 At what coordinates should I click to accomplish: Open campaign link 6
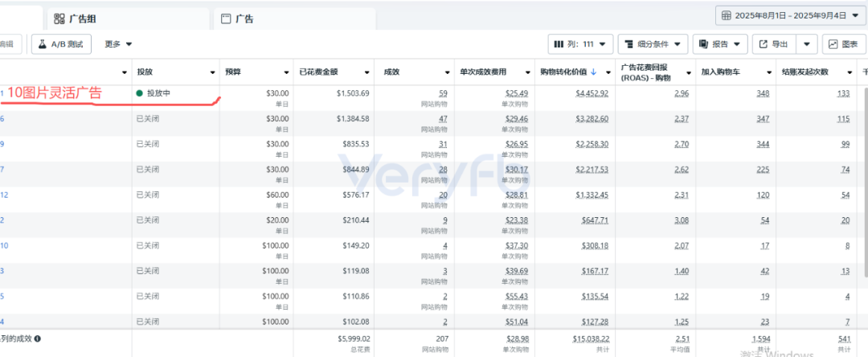pos(2,118)
